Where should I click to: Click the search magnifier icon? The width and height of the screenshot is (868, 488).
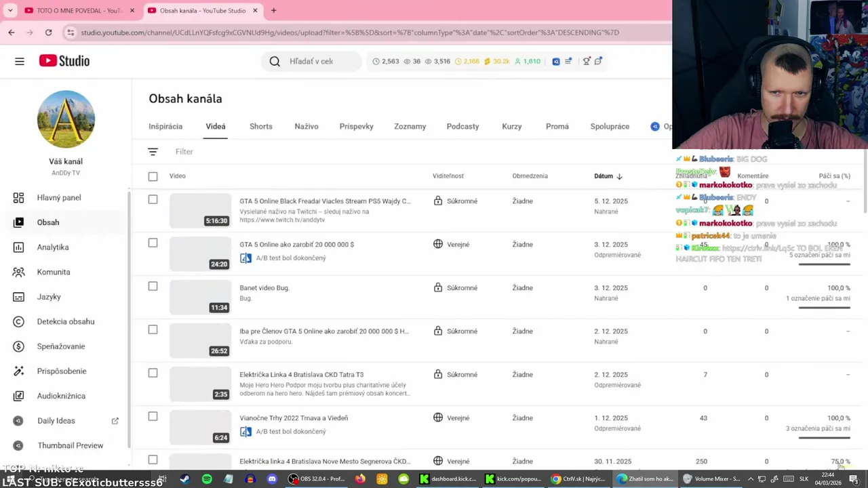tap(275, 61)
